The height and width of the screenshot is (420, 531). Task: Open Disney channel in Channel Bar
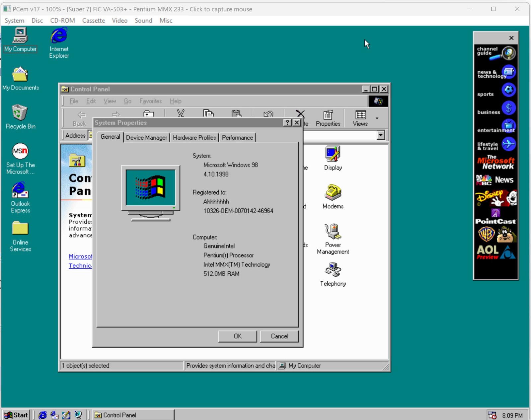496,198
